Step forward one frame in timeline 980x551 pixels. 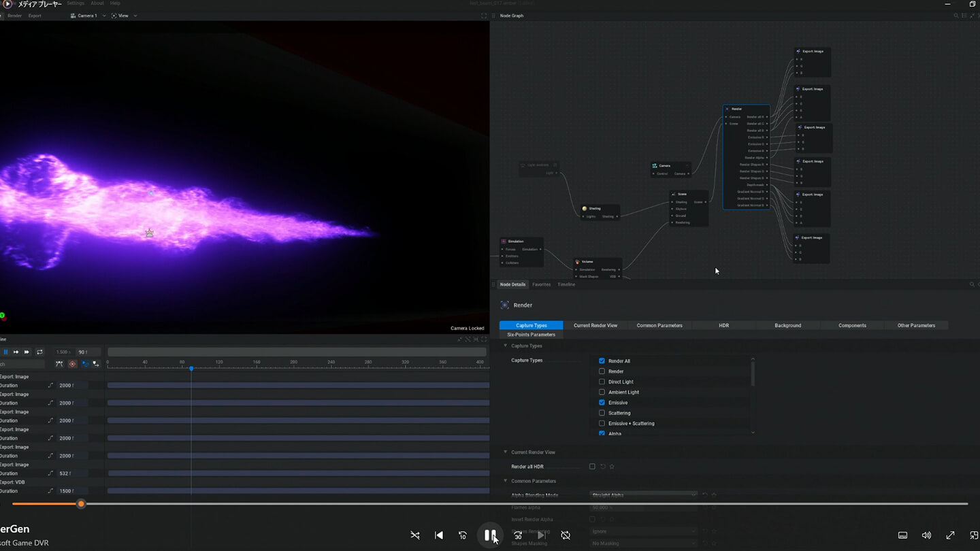click(16, 352)
